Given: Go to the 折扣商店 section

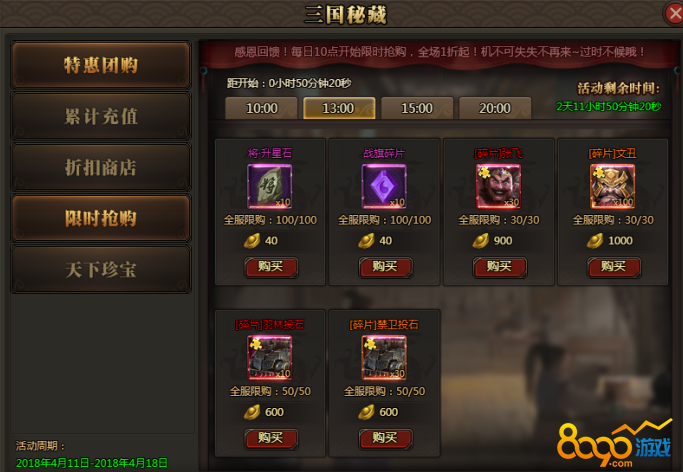Looking at the screenshot, I should [101, 167].
